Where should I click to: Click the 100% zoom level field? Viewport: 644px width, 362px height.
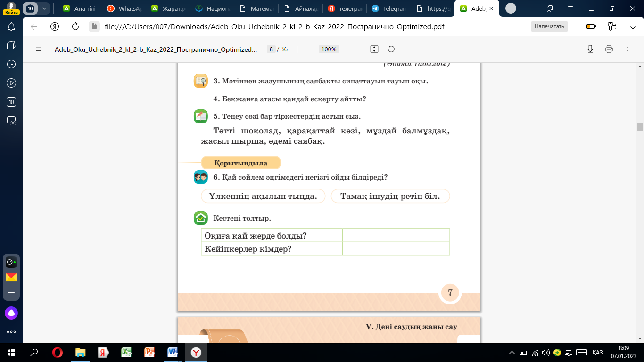tap(329, 49)
